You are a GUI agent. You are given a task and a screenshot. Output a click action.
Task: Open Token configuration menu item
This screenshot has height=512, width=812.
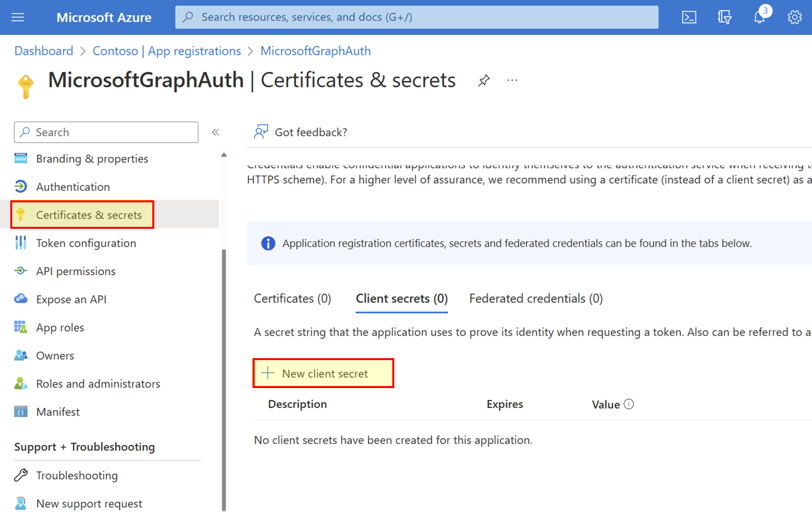86,243
